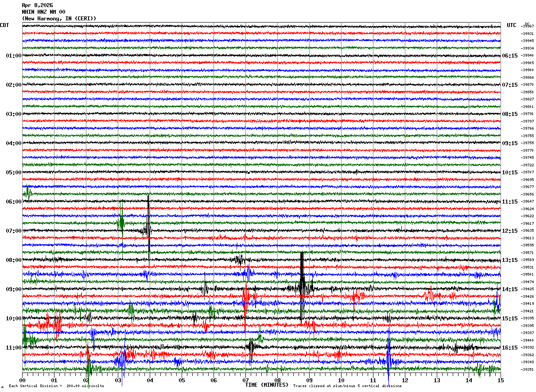The image size is (536, 392).
Task: Click the '06:15' UTC time label
Action: click(x=510, y=56)
